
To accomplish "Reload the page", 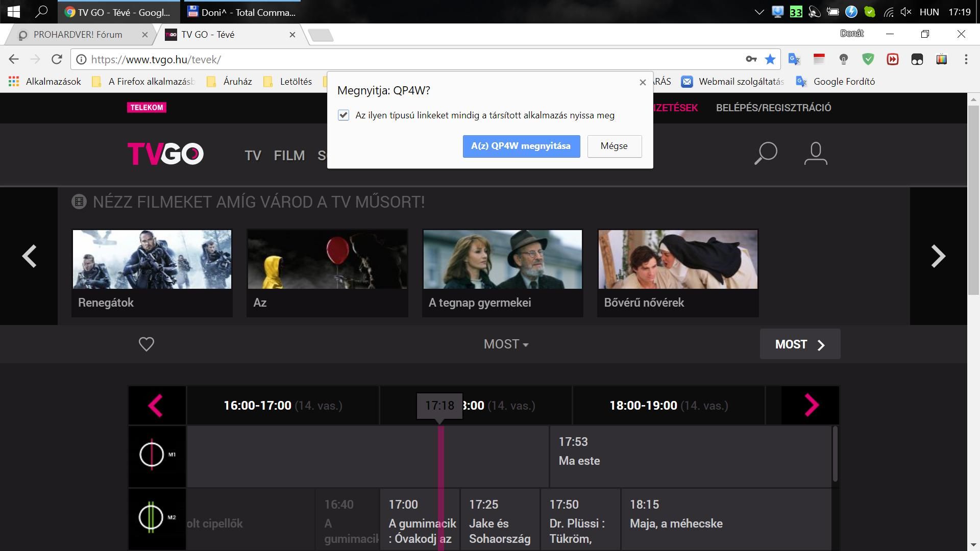I will click(57, 59).
